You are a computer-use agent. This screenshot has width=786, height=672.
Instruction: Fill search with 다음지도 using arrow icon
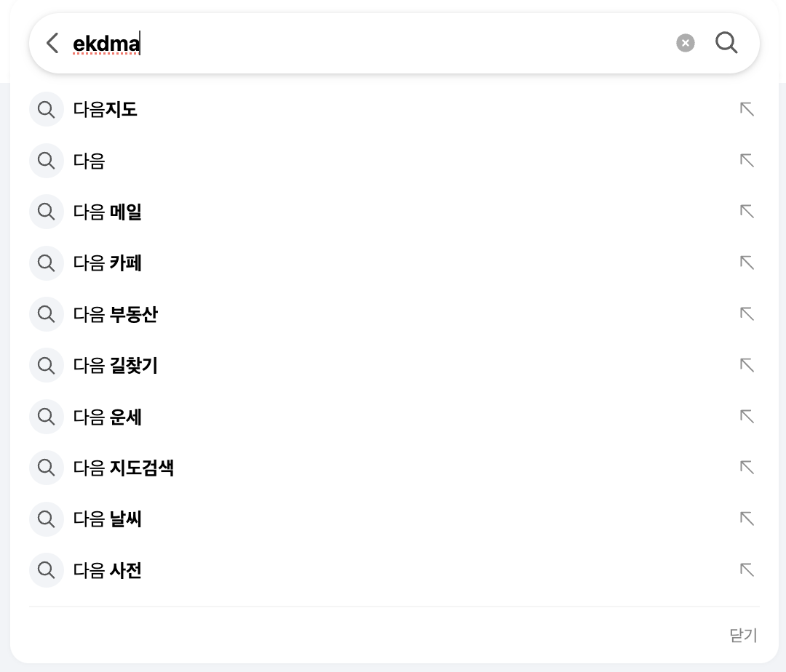pyautogui.click(x=747, y=109)
